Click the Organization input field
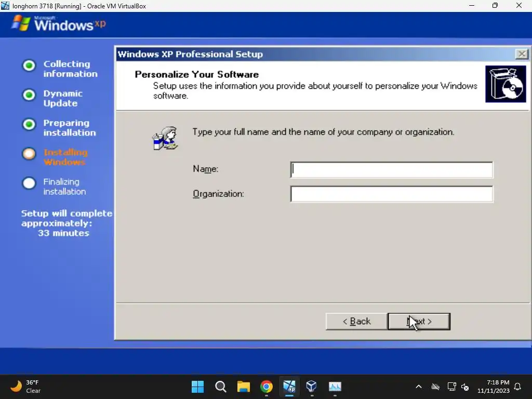Image resolution: width=532 pixels, height=399 pixels. click(392, 194)
